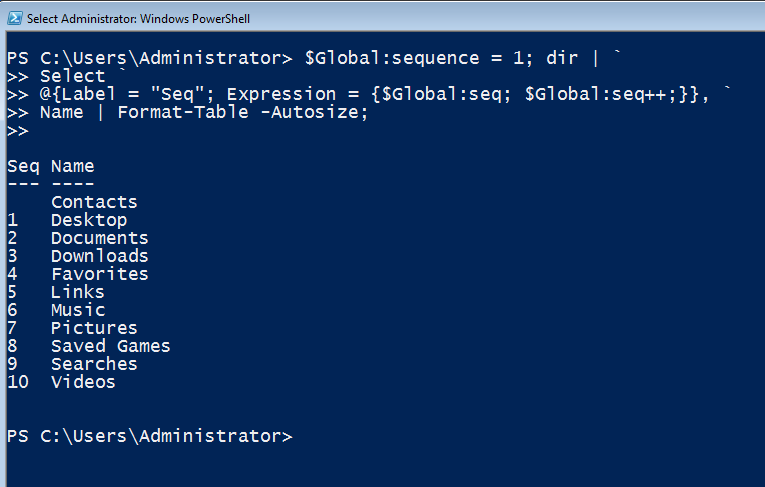Click '$Global:sequence' in first command line
This screenshot has height=487, width=765.
pos(392,58)
